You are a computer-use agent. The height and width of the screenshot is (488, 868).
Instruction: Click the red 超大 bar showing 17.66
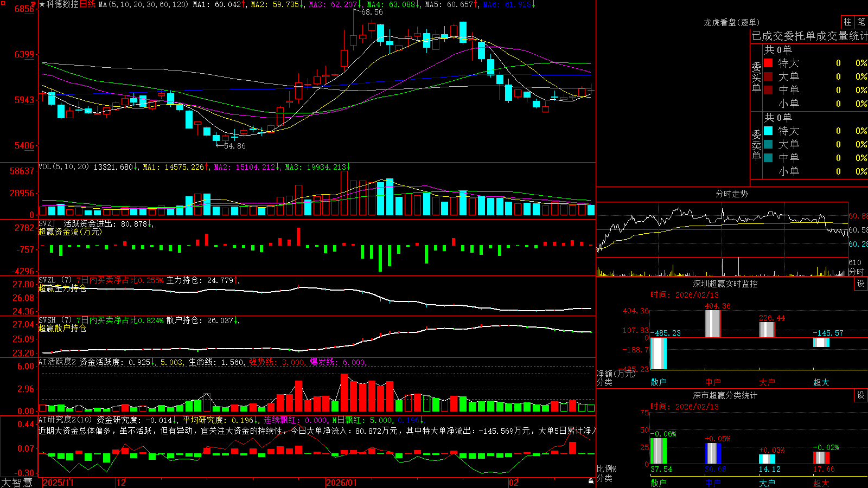(821, 458)
